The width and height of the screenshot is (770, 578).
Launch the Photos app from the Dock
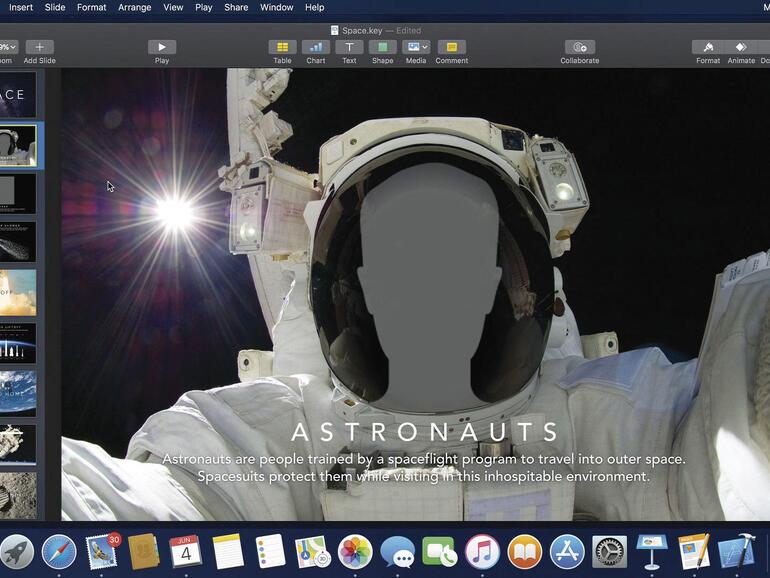pyautogui.click(x=354, y=551)
